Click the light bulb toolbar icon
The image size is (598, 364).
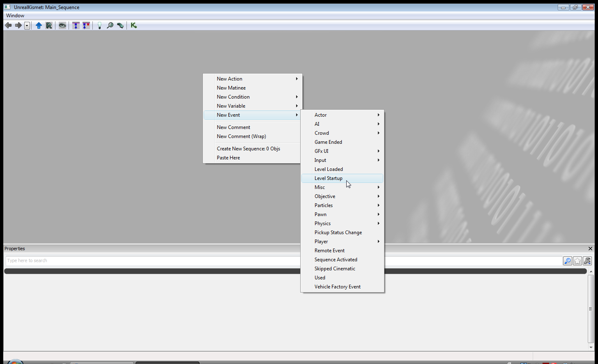coord(99,25)
